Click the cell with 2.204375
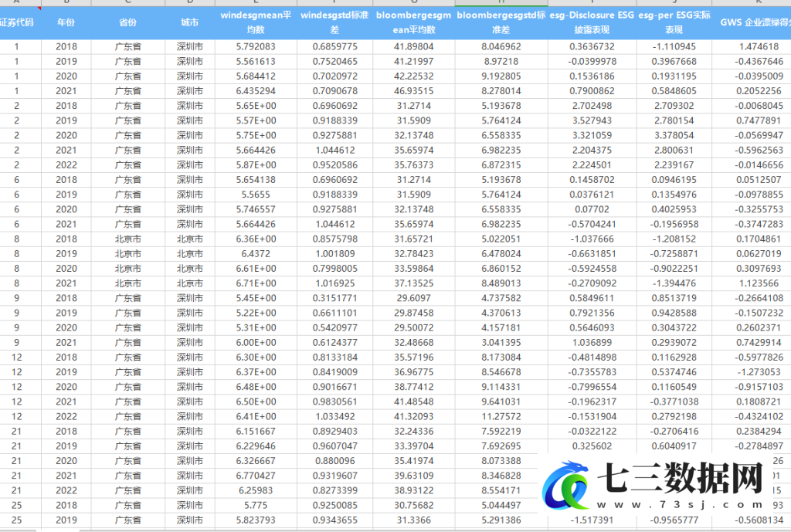791x532 pixels. [x=592, y=151]
